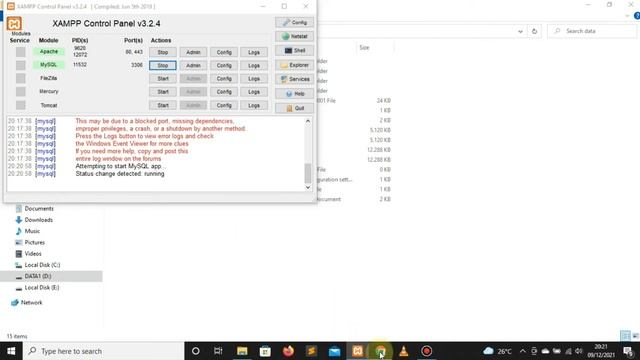Open Explorer from XAMPP panel
This screenshot has width=640, height=360.
[294, 65]
